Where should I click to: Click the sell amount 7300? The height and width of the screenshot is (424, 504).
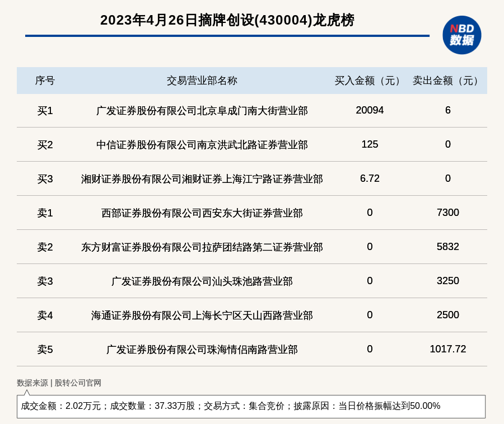[448, 212]
